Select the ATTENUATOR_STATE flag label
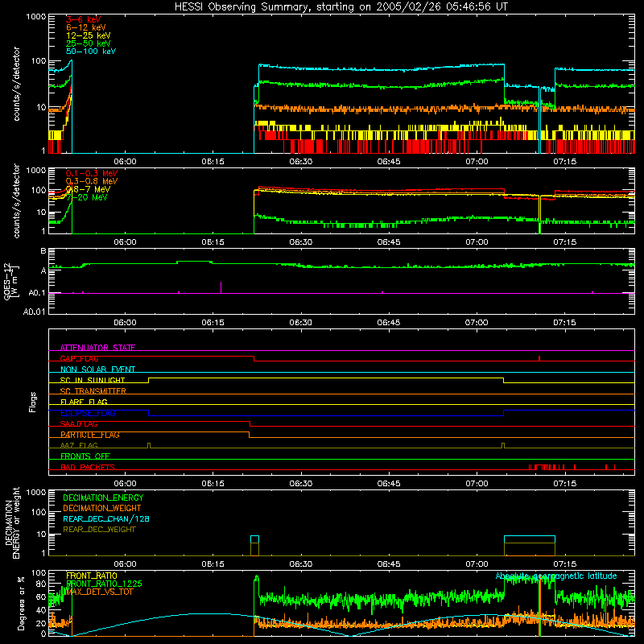The height and width of the screenshot is (644, 644). tap(97, 348)
